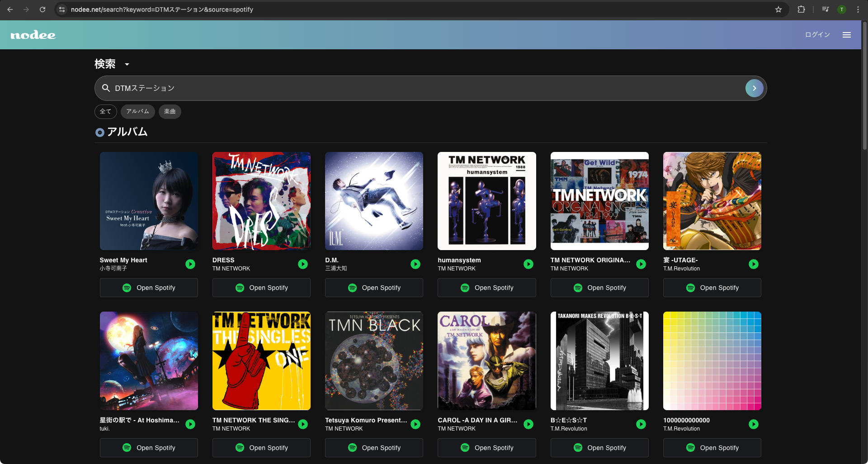868x464 pixels.
Task: Open the 1000000000000 album cover thumbnail
Action: [x=712, y=361]
